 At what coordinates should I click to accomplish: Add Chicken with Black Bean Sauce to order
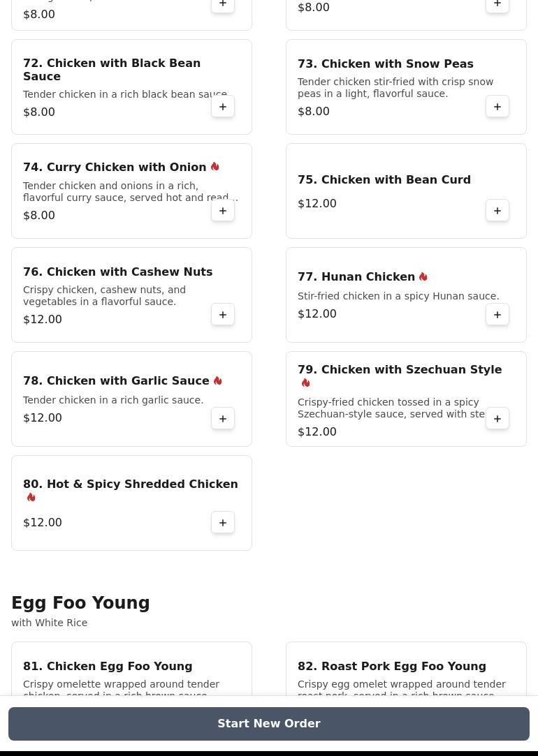pyautogui.click(x=223, y=107)
